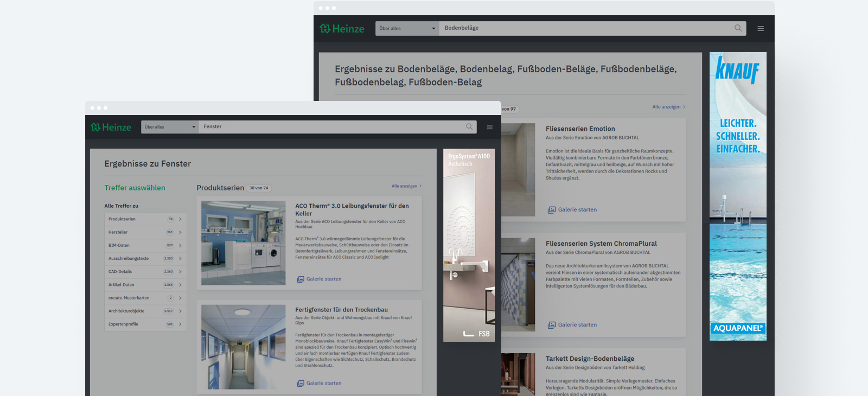Click the Heinze logo in the front window
Viewport: 868px width, 396px height.
[x=111, y=127]
